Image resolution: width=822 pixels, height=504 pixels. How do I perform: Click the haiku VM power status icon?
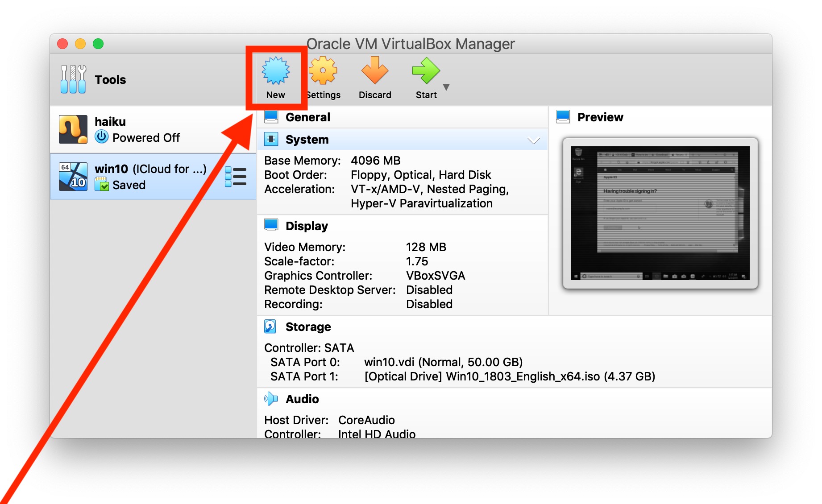[x=102, y=137]
